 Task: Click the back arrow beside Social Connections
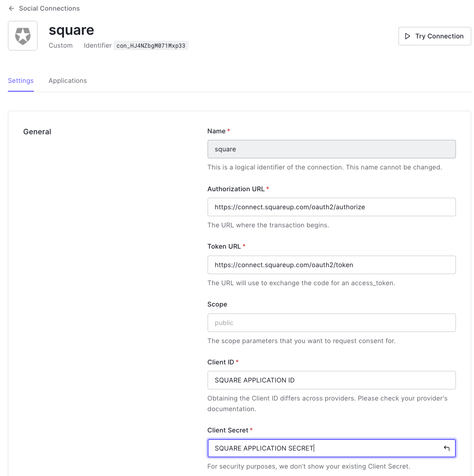tap(12, 8)
